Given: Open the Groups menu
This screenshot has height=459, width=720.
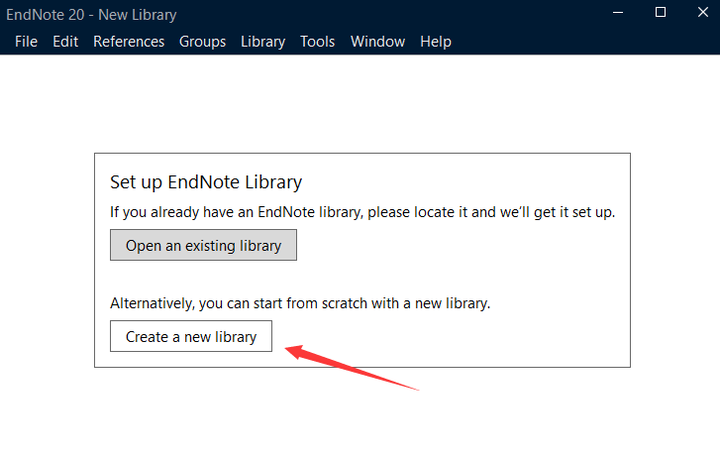Looking at the screenshot, I should click(x=202, y=42).
